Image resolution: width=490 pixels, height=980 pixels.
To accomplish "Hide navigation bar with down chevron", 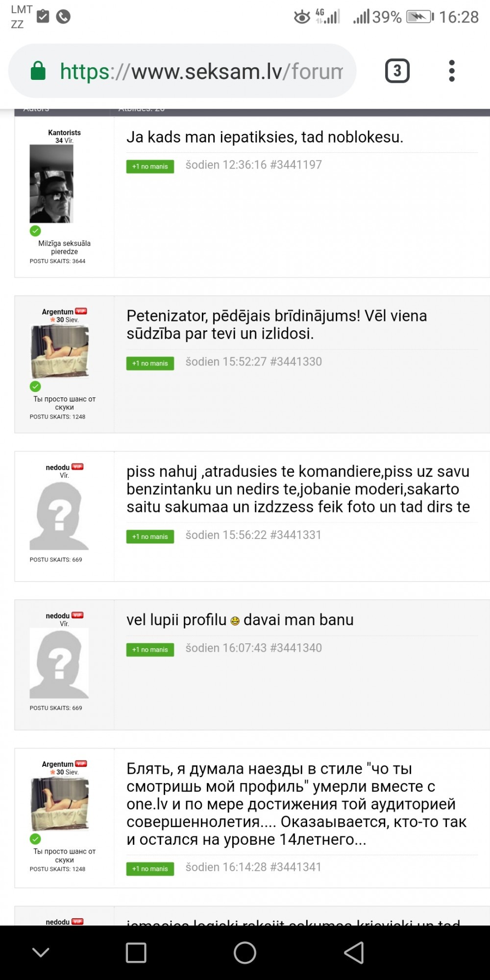I will tap(41, 952).
